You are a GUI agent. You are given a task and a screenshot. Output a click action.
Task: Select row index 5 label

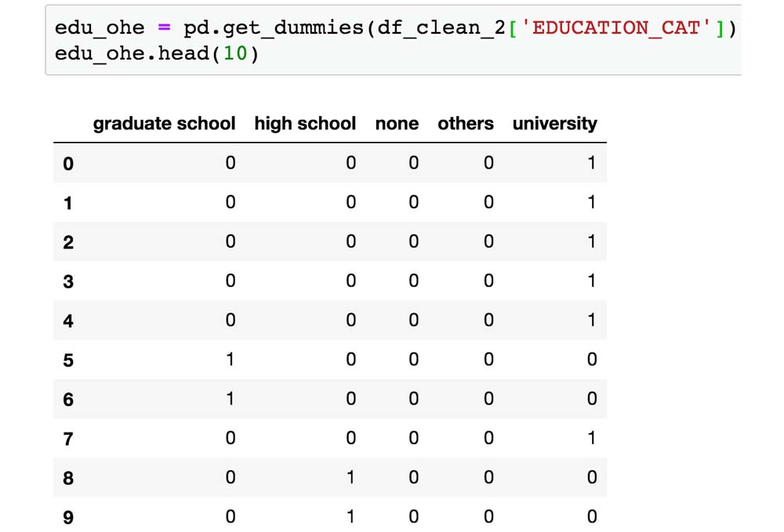(68, 360)
